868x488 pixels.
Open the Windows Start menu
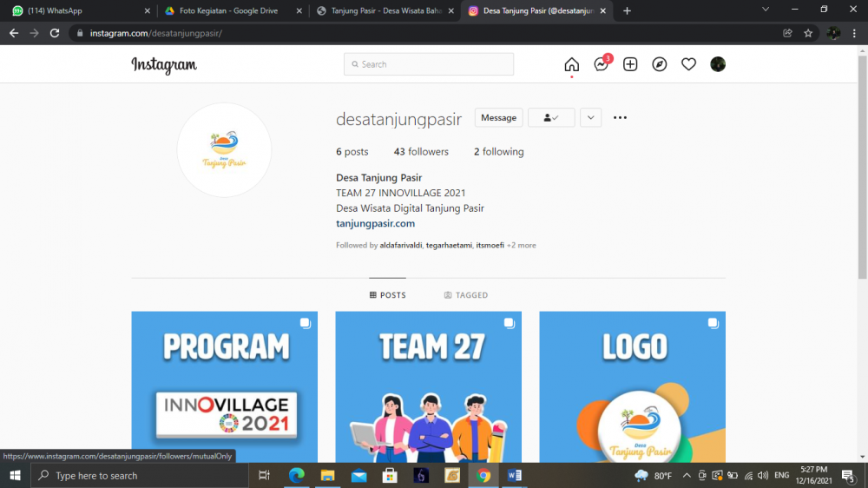click(15, 475)
